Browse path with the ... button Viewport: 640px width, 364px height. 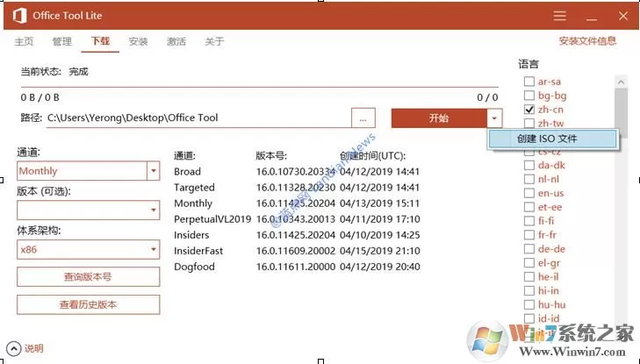click(x=363, y=118)
